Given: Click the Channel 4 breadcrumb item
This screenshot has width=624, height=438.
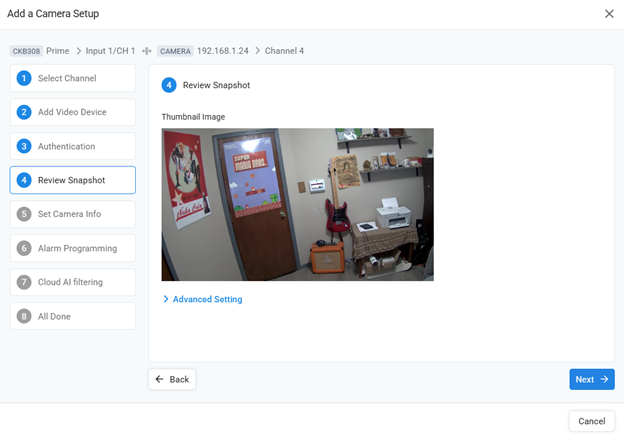Looking at the screenshot, I should [x=284, y=50].
